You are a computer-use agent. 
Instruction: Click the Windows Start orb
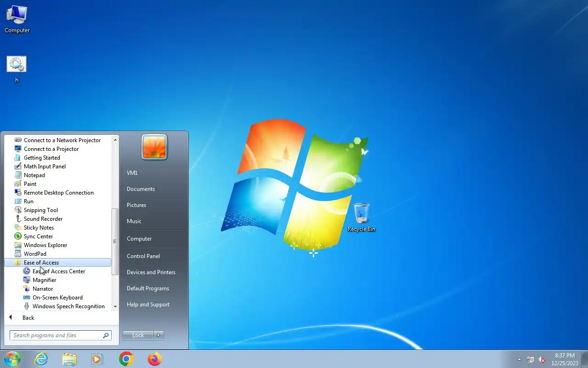click(x=12, y=359)
